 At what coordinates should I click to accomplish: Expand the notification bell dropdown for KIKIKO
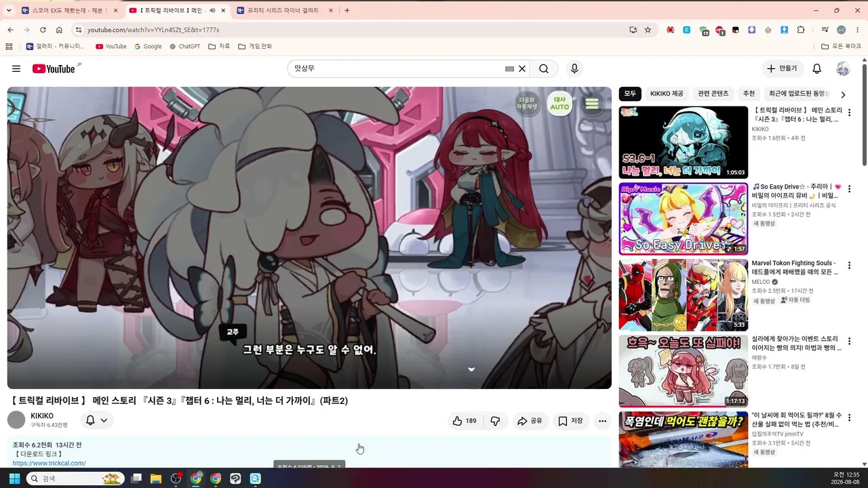pos(96,420)
